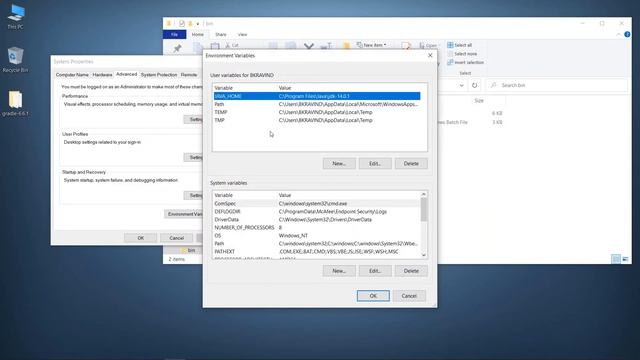Switch to the Share ribbon tab
Viewport: 640px width, 360px height.
pyautogui.click(x=221, y=34)
